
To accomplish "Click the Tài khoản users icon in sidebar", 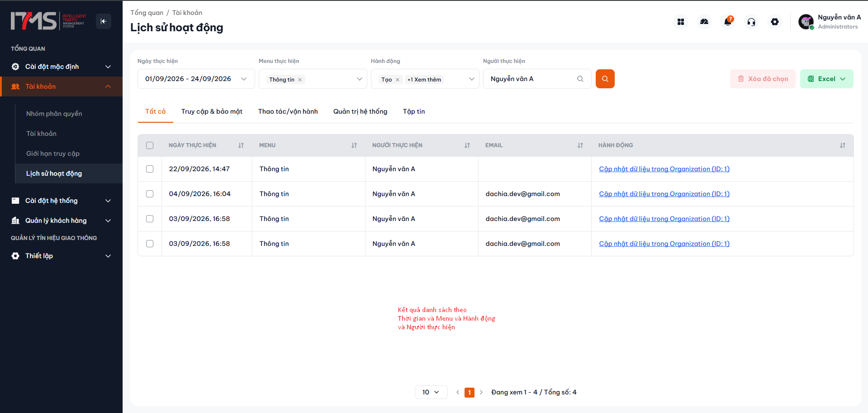I will click(x=15, y=86).
